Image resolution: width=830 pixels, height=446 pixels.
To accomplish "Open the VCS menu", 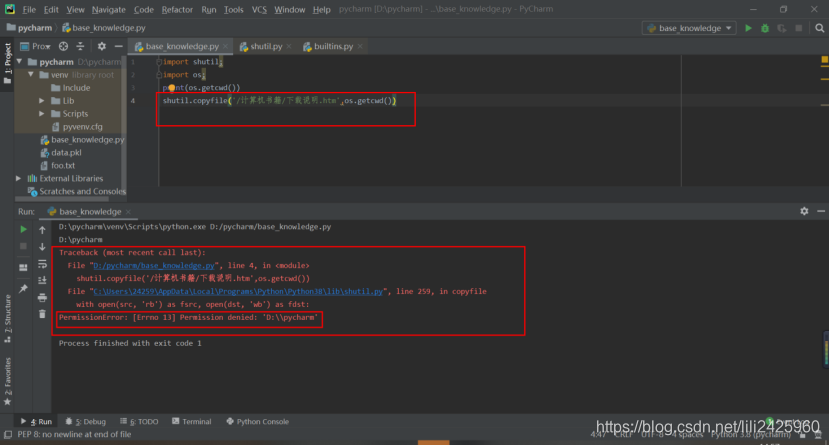I will tap(259, 10).
